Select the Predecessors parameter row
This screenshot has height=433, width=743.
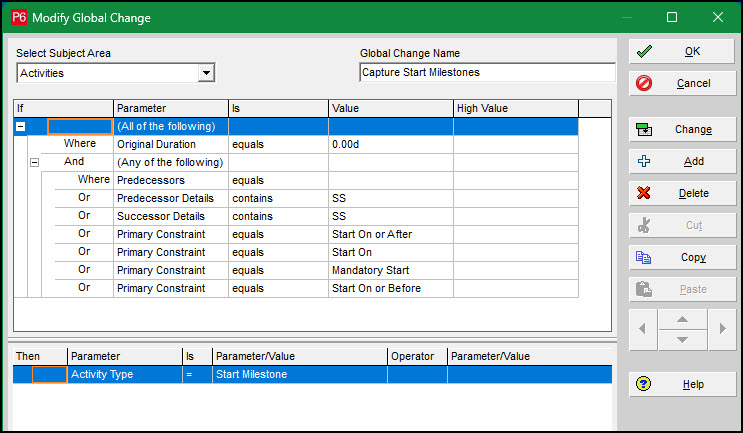(x=171, y=180)
